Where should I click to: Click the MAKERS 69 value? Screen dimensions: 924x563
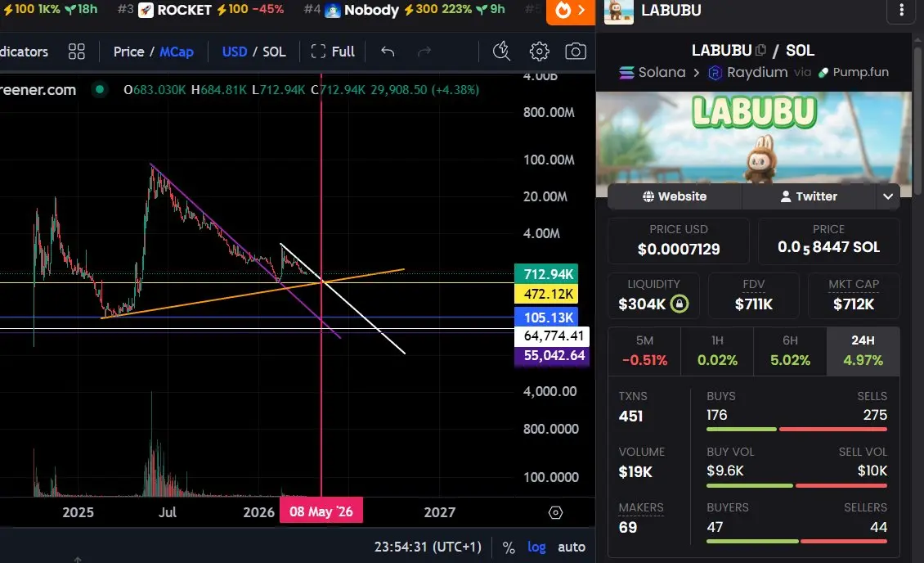[628, 528]
